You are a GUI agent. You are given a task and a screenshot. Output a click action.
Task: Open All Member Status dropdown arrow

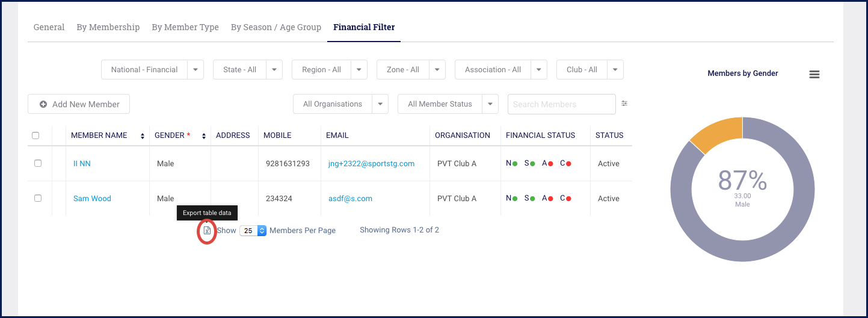490,104
